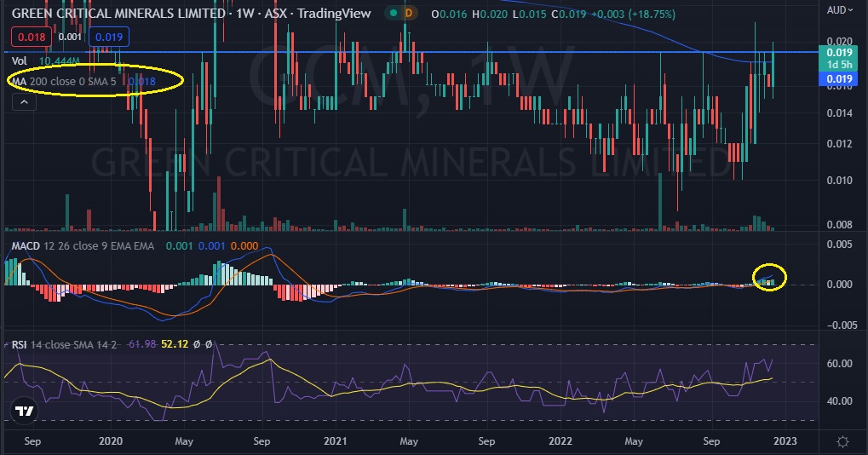This screenshot has width=868, height=455.
Task: Open the AUD currency dropdown
Action: point(840,10)
